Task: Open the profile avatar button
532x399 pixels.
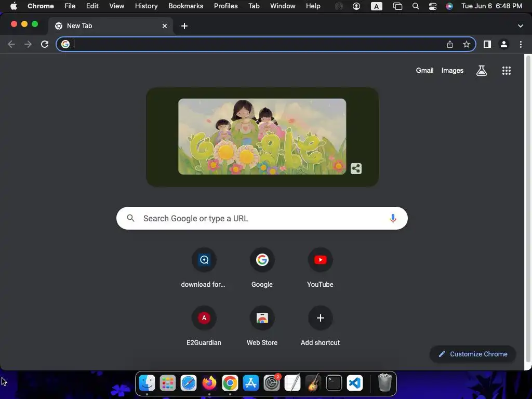Action: (504, 44)
